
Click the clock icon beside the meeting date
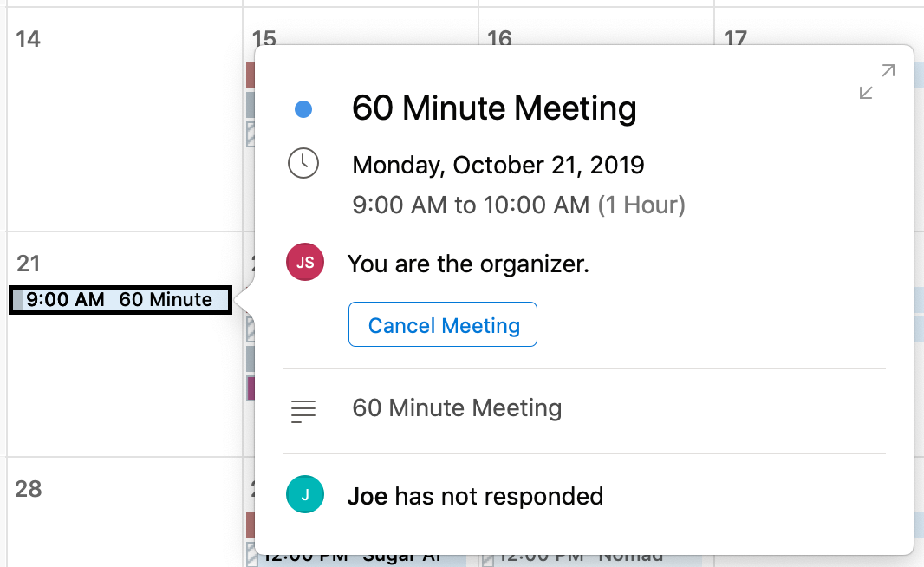[303, 163]
